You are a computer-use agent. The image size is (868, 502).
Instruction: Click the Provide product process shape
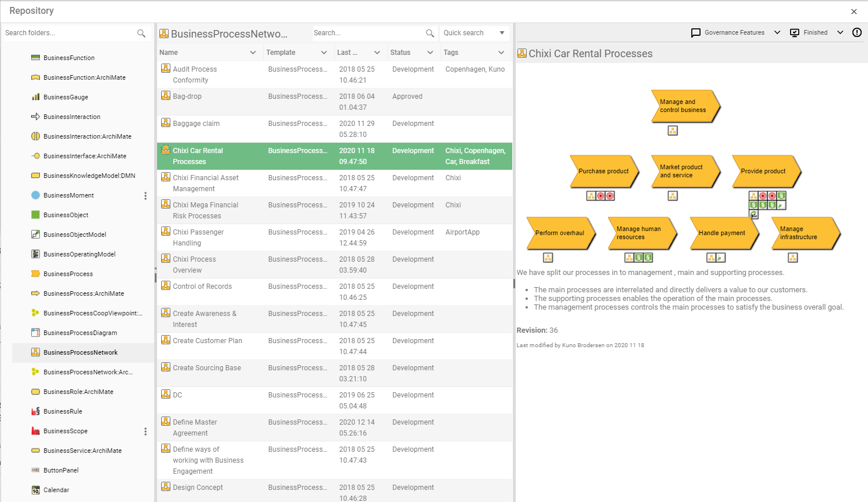[763, 172]
